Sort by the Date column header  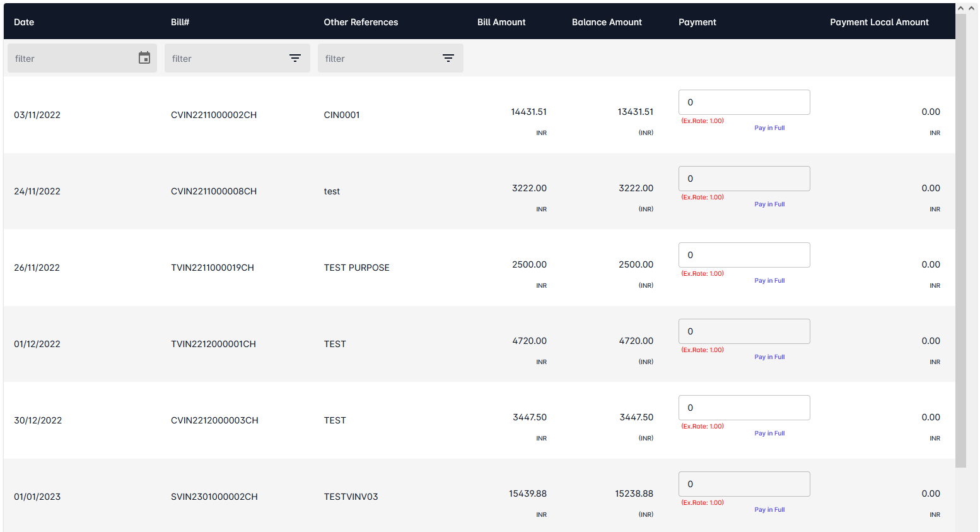point(24,22)
